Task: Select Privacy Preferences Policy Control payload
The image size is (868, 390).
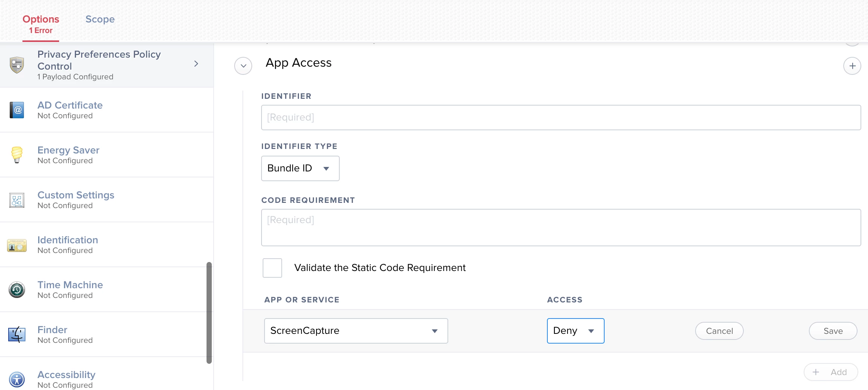Action: tap(107, 65)
